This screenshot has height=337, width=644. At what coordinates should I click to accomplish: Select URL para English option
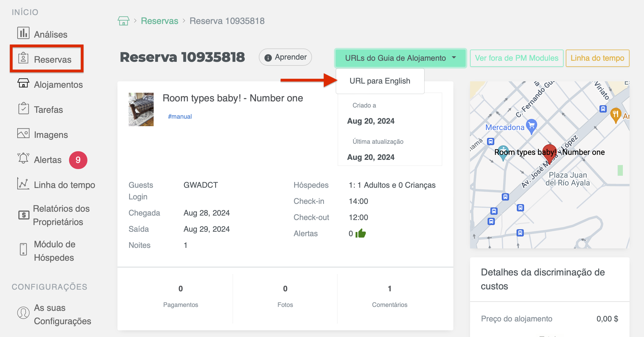pos(380,81)
